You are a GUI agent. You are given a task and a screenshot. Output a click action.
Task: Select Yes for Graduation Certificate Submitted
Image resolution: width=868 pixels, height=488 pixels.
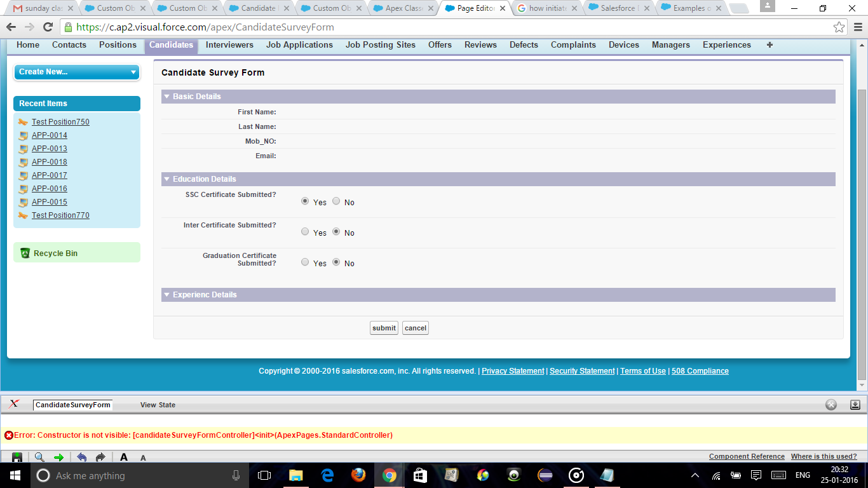click(305, 262)
